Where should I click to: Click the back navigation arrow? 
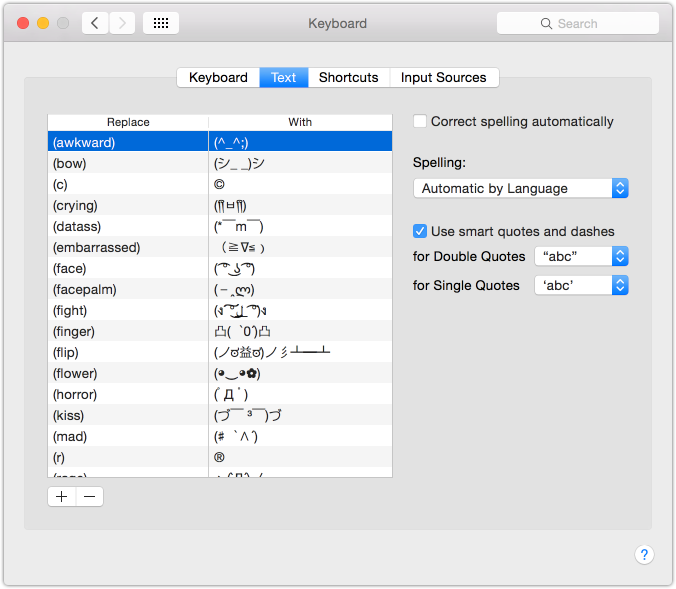(95, 23)
